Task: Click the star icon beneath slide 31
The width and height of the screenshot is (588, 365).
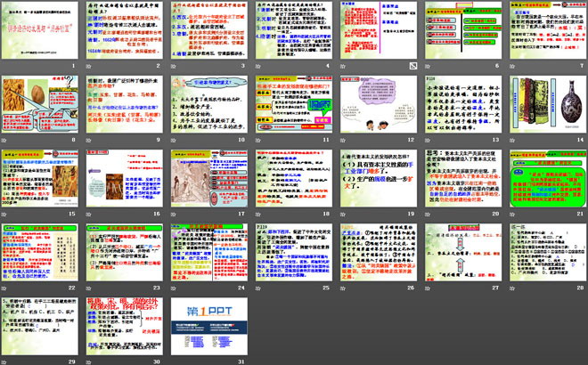Action: click(x=173, y=359)
